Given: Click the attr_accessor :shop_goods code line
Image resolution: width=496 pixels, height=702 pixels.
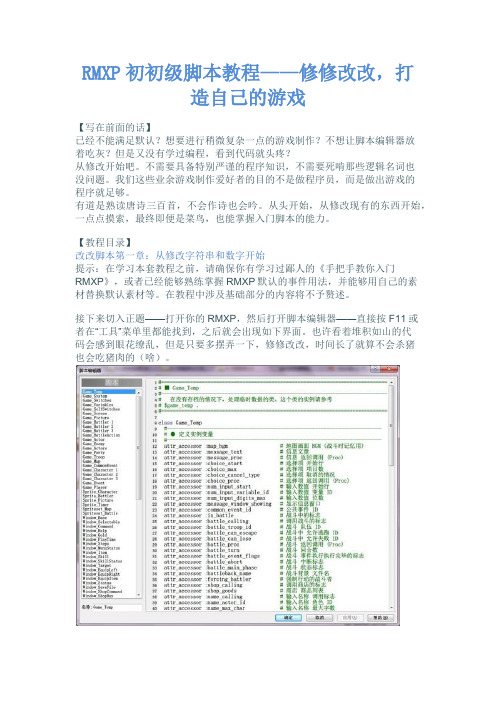Looking at the screenshot, I should 201,591.
